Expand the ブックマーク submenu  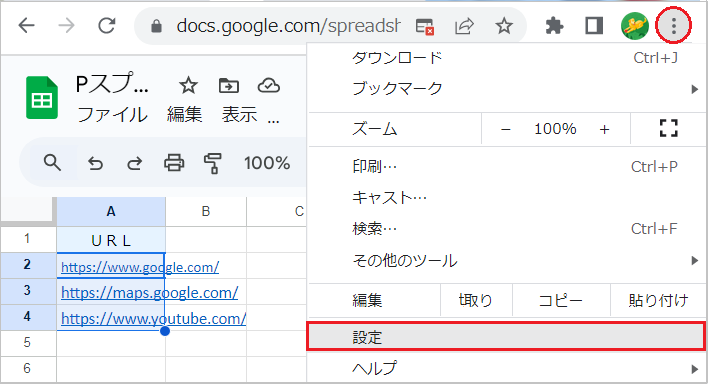(x=506, y=88)
